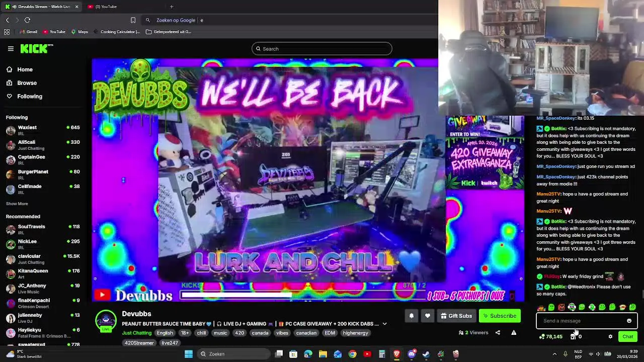
Task: Select the 420Streamer tag
Action: (x=139, y=343)
